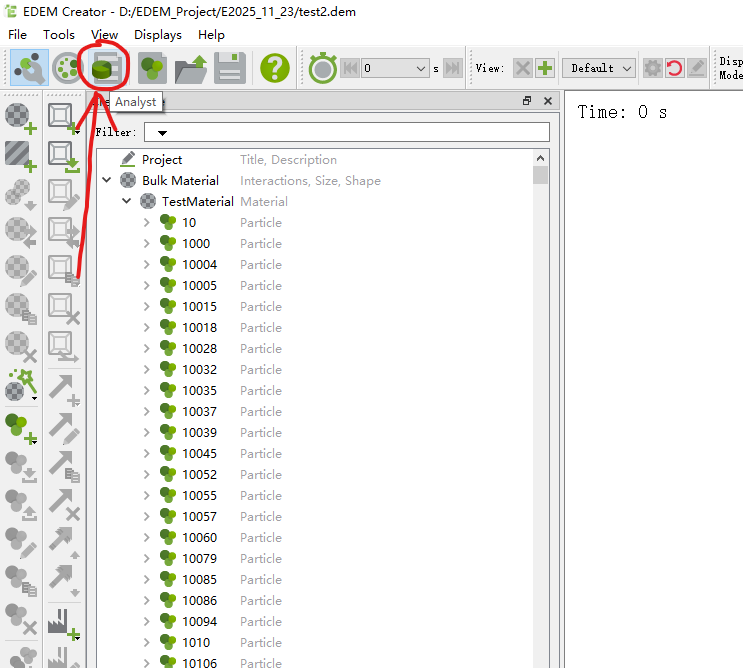The image size is (743, 668).
Task: Expand particle 10094 tree node
Action: coord(146,621)
